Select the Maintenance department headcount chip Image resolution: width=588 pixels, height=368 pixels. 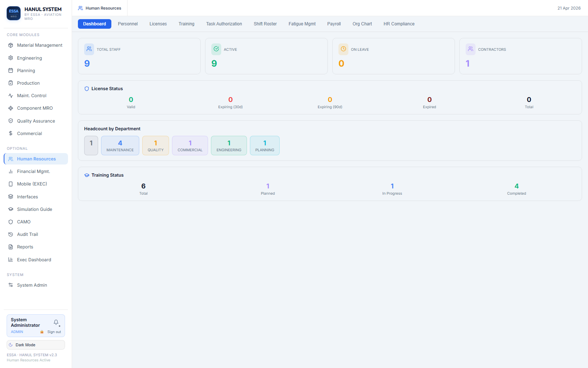click(120, 146)
